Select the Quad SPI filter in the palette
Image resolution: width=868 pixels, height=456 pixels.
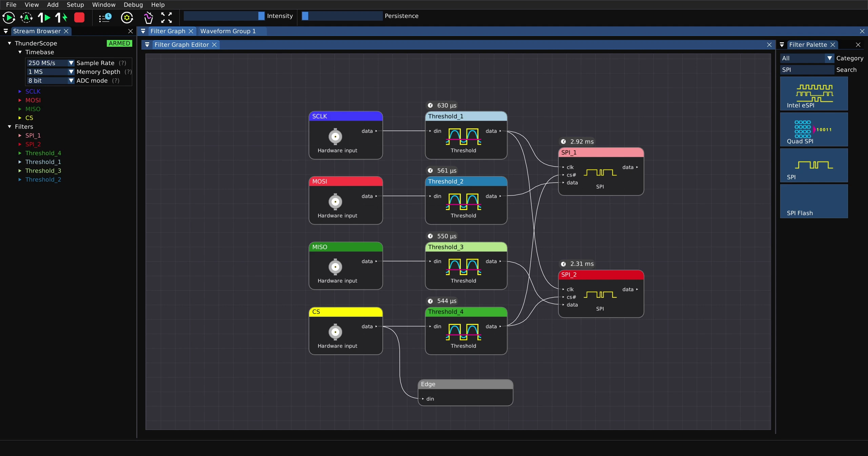(x=814, y=129)
